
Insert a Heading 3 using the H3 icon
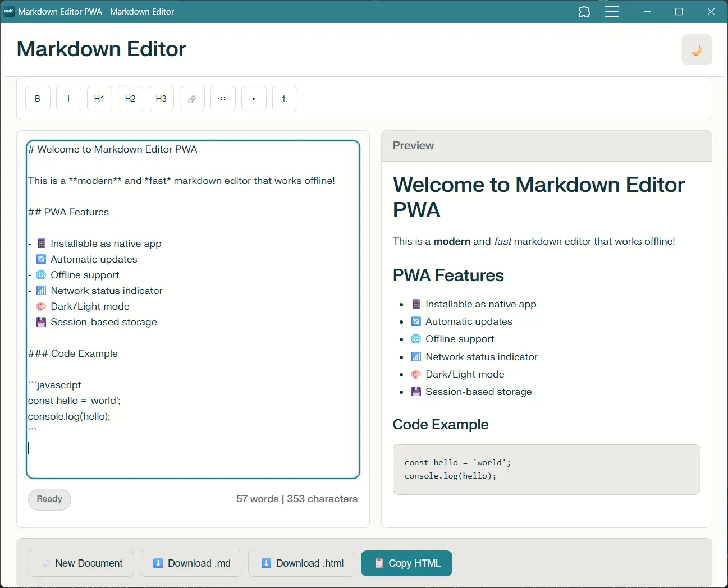coord(161,98)
